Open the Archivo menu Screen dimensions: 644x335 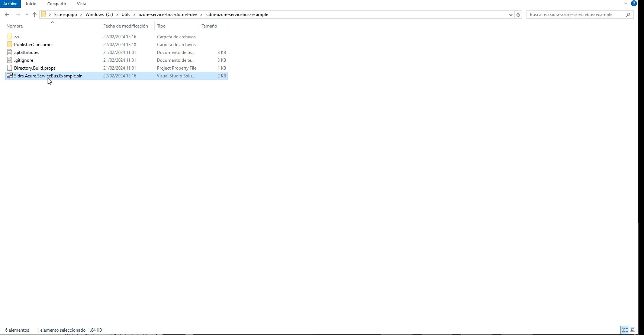[10, 4]
